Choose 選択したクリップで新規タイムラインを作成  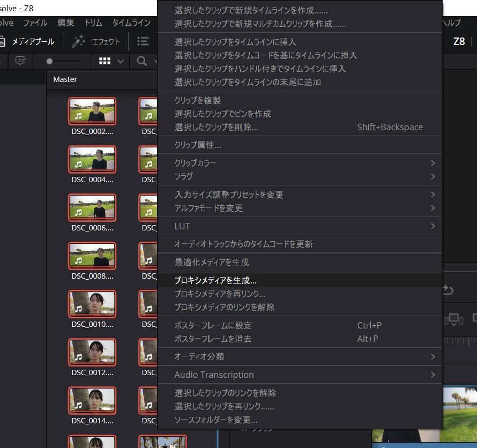[300, 10]
